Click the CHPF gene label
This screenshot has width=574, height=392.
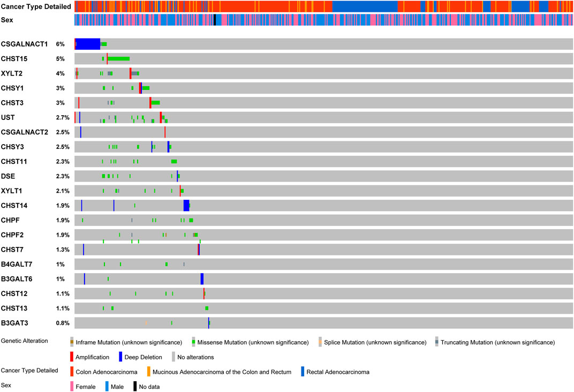click(x=10, y=220)
